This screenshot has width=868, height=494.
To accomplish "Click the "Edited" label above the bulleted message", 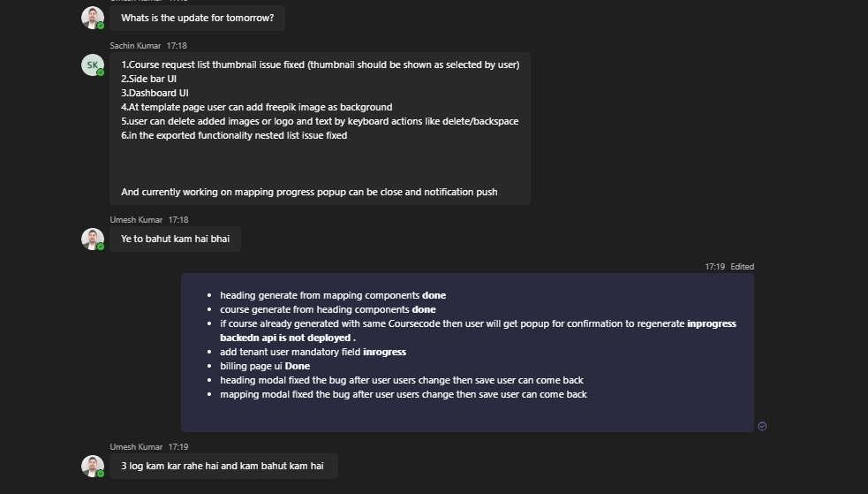I will tap(742, 267).
